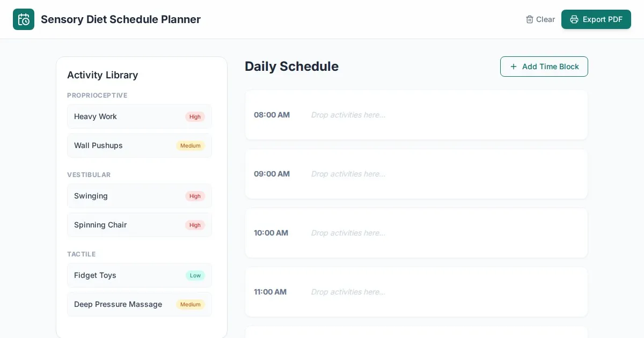Click the High badge on Spinning Chair
The image size is (644, 338).
(x=195, y=225)
